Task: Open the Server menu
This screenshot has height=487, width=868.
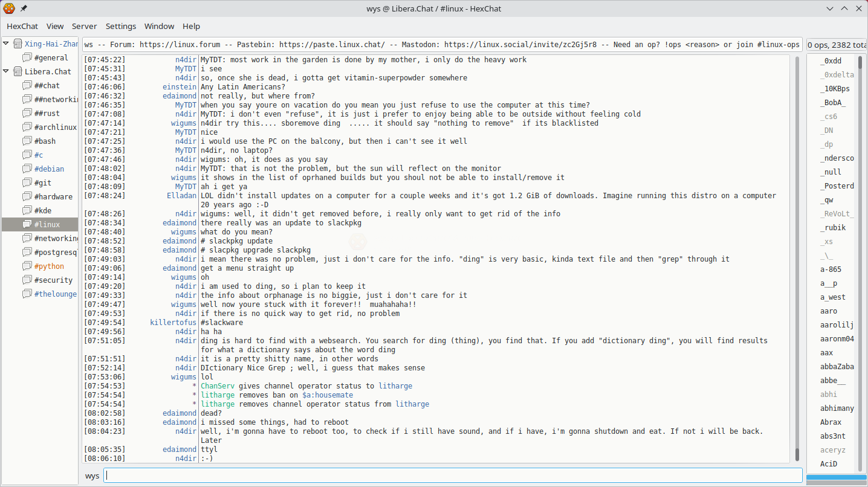Action: tap(85, 26)
